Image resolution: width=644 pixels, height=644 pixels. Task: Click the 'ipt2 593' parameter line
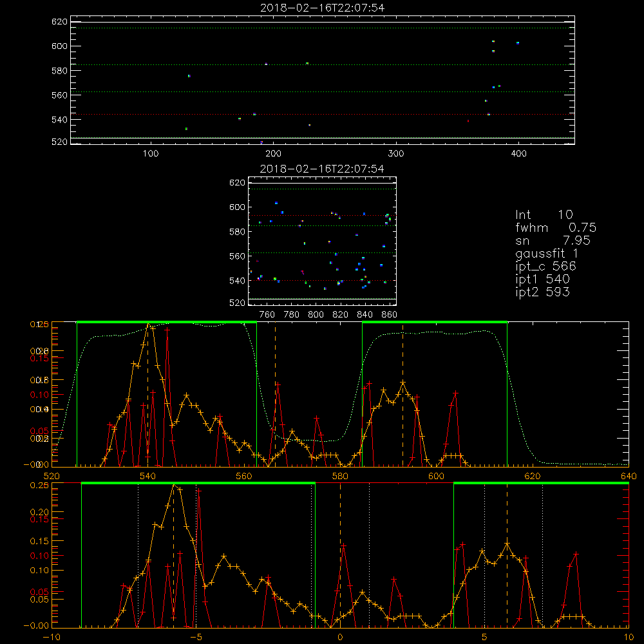coord(542,292)
